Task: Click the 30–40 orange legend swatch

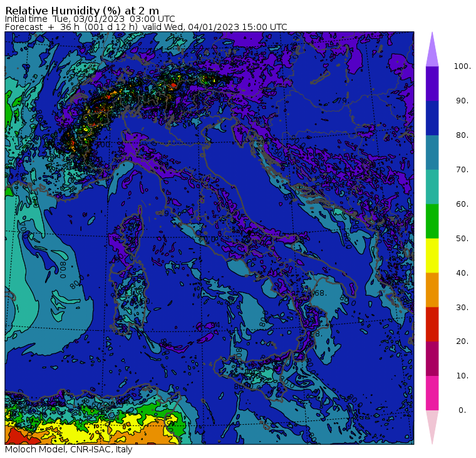Action: click(x=432, y=290)
